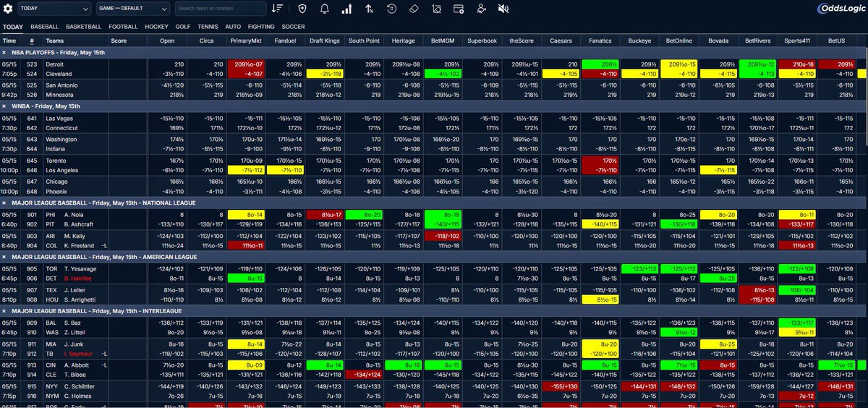Select the TODAY tab
This screenshot has width=868, height=408.
(12, 27)
